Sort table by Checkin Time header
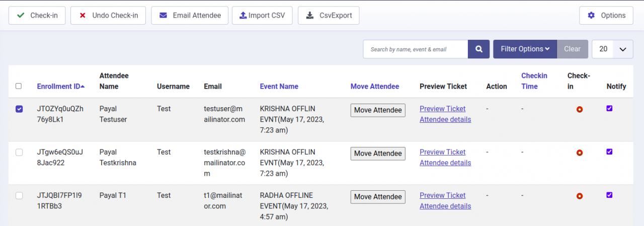 tap(534, 81)
